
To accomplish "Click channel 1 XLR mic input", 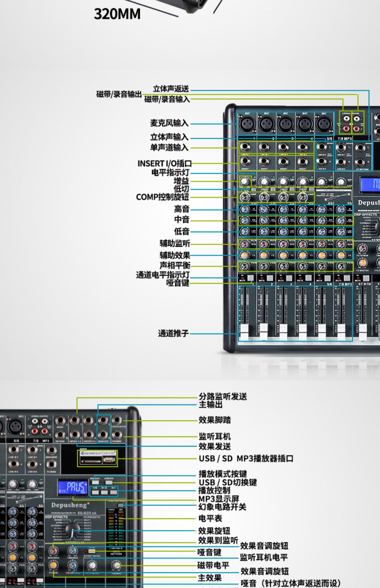I will [248, 124].
